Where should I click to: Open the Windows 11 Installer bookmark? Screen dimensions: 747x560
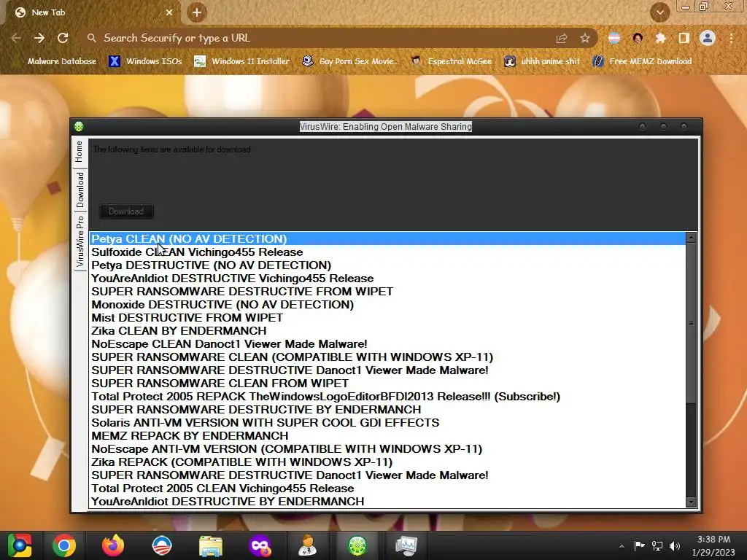(242, 61)
